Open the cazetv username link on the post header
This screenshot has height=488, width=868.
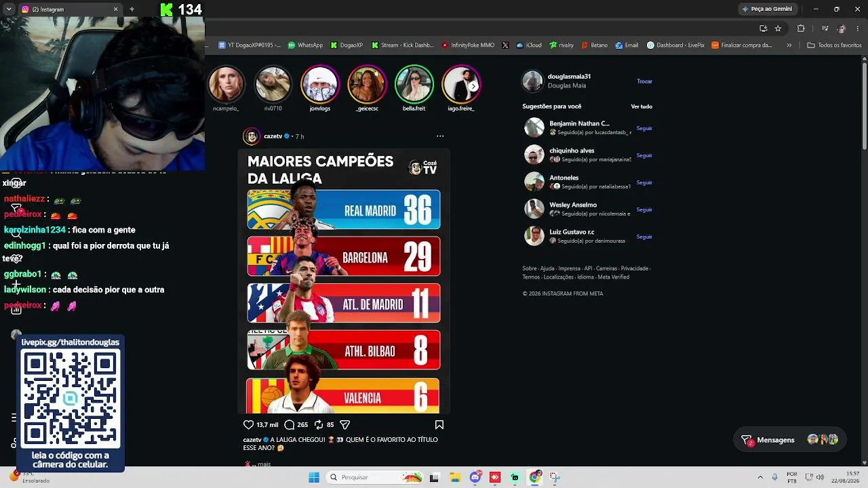(x=273, y=136)
